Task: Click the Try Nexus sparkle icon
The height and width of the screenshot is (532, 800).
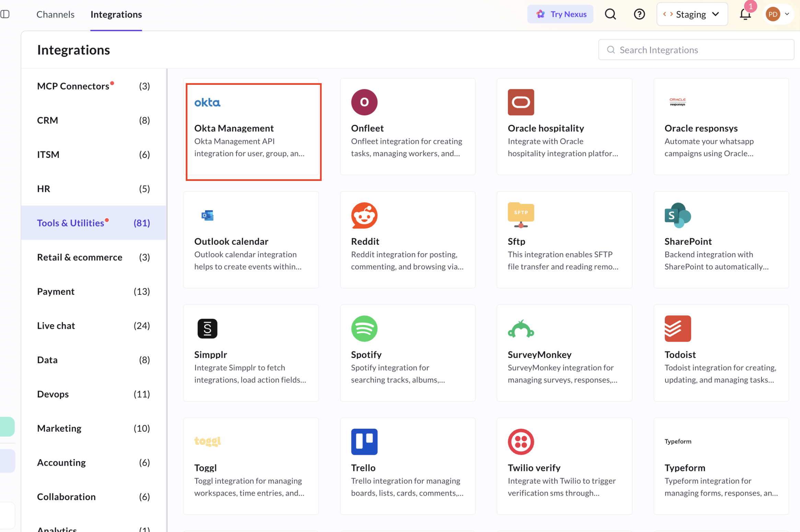Action: tap(541, 14)
